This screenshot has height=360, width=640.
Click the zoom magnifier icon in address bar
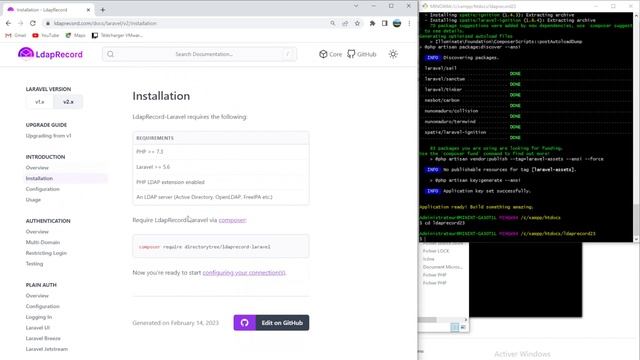[333, 23]
